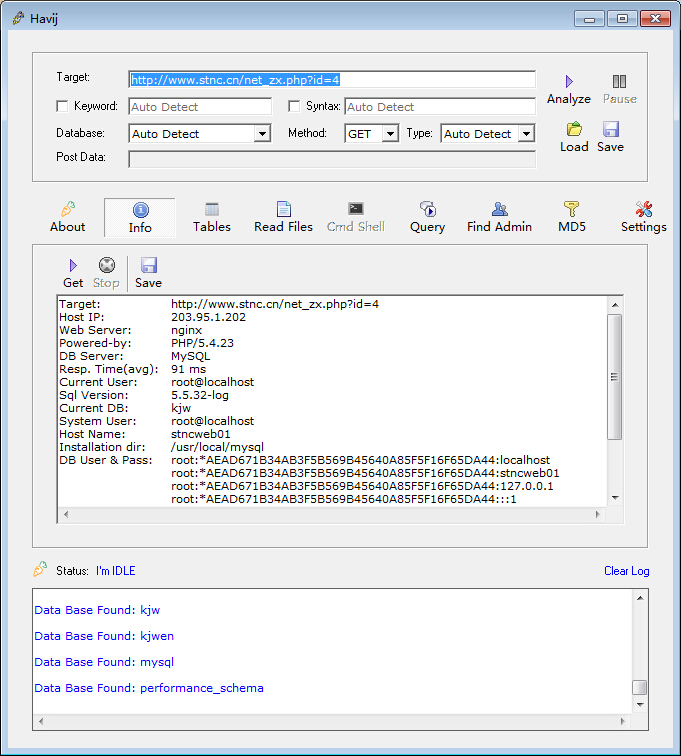This screenshot has width=681, height=756.
Task: Open the Settings section
Action: tap(643, 217)
